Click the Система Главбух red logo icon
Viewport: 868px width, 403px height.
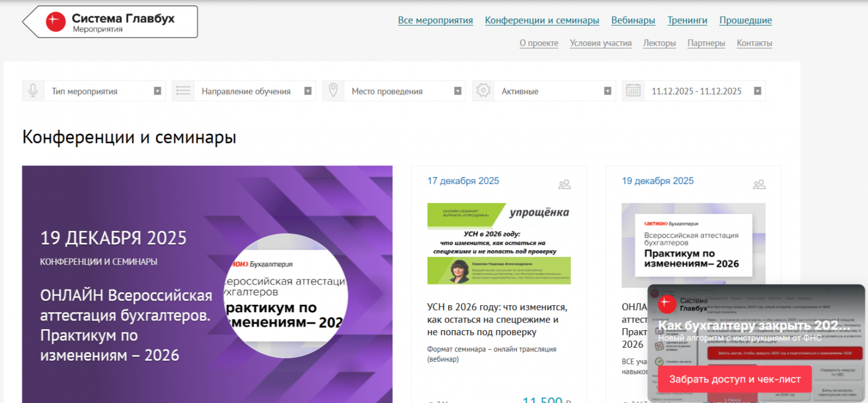pos(55,22)
